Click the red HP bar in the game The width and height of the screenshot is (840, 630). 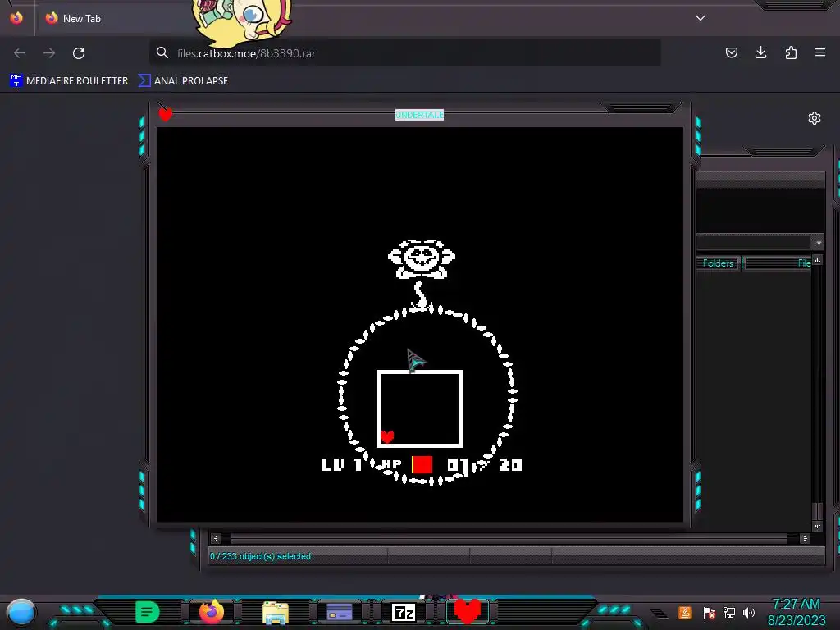422,464
